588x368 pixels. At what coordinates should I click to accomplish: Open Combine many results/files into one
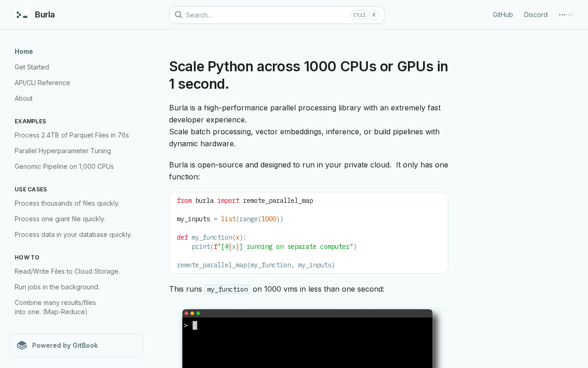pos(55,307)
